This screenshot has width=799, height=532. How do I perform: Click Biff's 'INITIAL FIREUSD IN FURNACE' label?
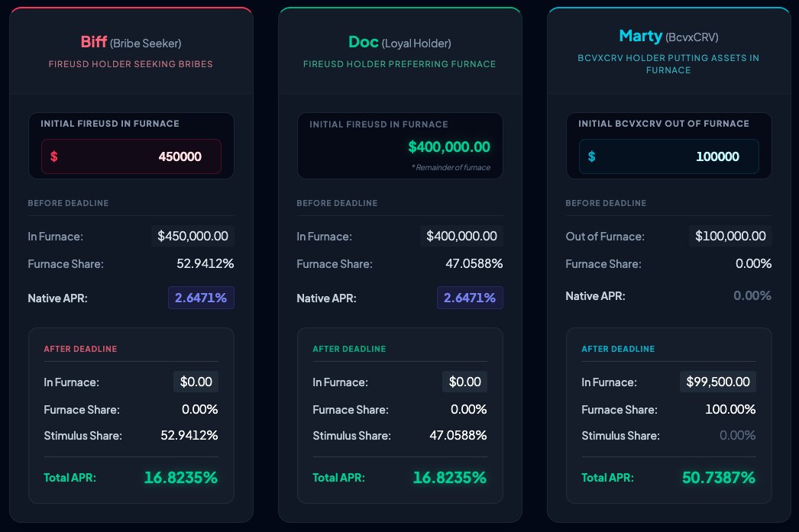point(110,124)
